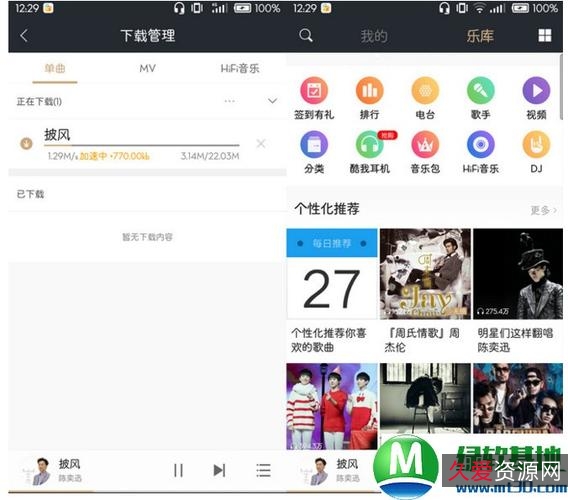This screenshot has width=568, height=500.
Task: Tap the 披风 title in left player bar
Action: tap(69, 464)
